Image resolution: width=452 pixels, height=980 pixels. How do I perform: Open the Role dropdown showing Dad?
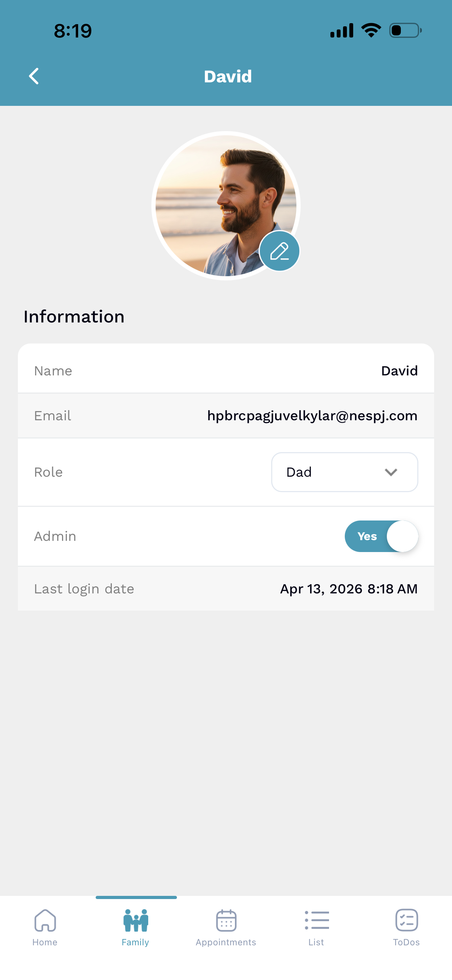[344, 472]
